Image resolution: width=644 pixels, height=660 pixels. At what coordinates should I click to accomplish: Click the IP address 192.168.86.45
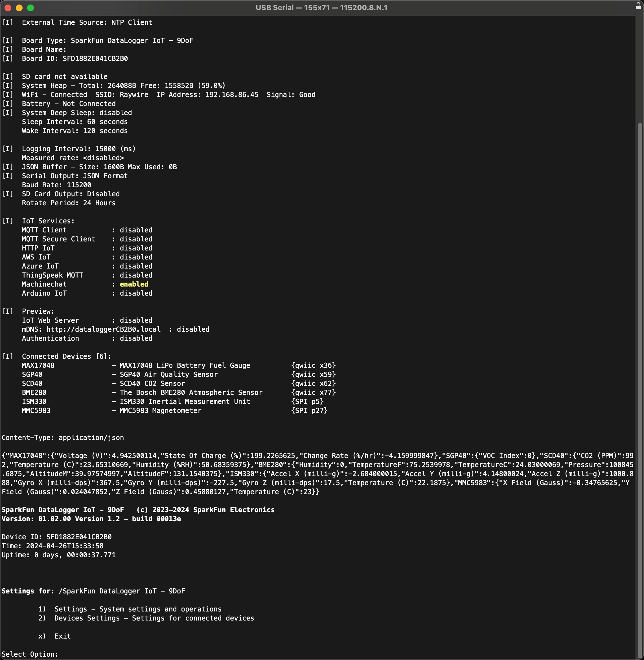point(232,95)
